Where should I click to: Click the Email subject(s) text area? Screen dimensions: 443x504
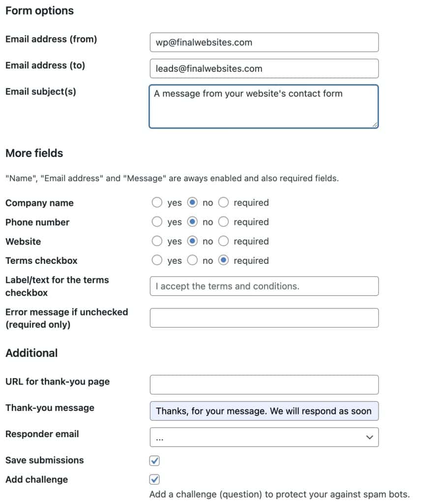click(264, 106)
